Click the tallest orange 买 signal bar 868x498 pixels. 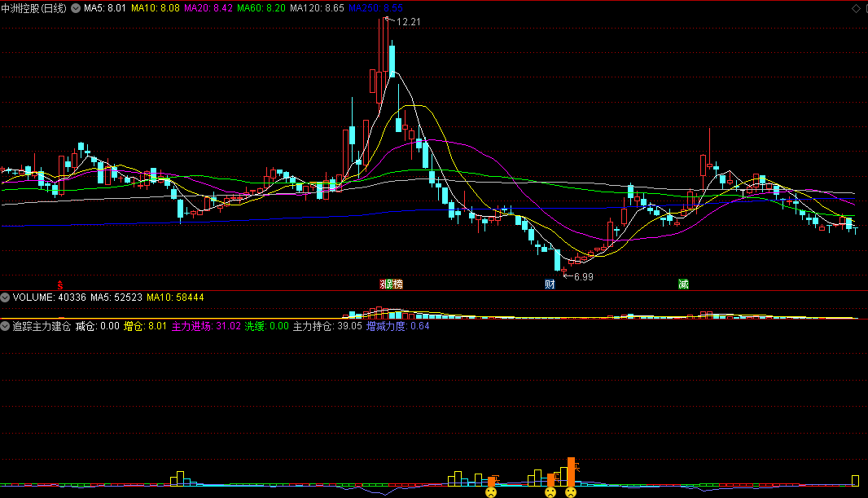[x=571, y=472]
